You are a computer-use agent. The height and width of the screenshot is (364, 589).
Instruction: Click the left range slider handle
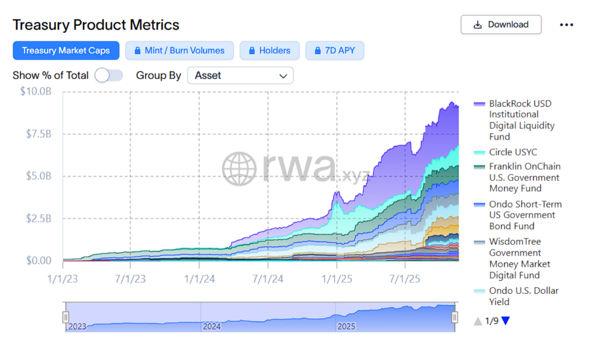[x=66, y=317]
